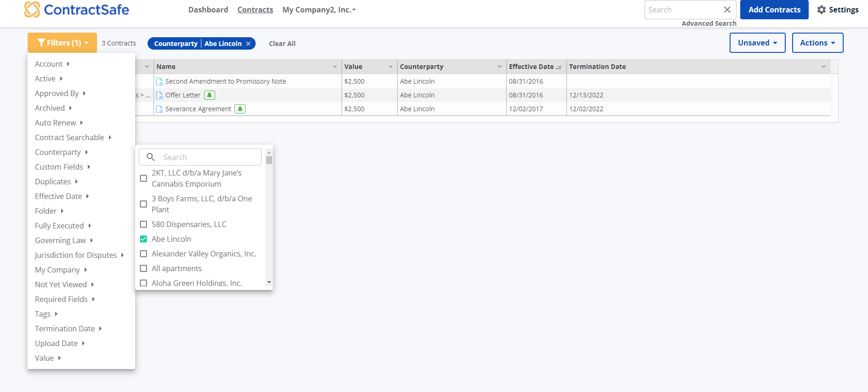
Task: Check Alexander Valley Organics, Inc. checkbox
Action: 143,254
